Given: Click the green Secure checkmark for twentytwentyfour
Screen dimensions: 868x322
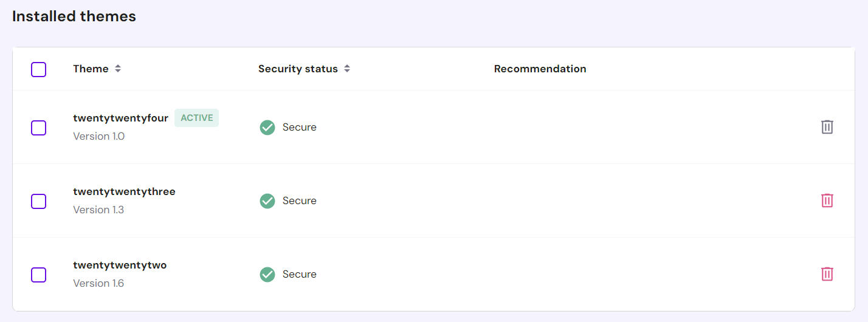Looking at the screenshot, I should tap(267, 128).
